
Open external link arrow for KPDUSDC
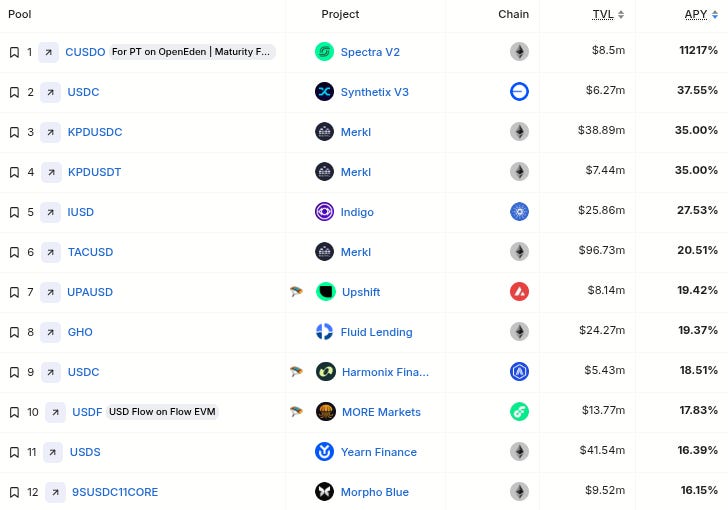click(x=51, y=132)
